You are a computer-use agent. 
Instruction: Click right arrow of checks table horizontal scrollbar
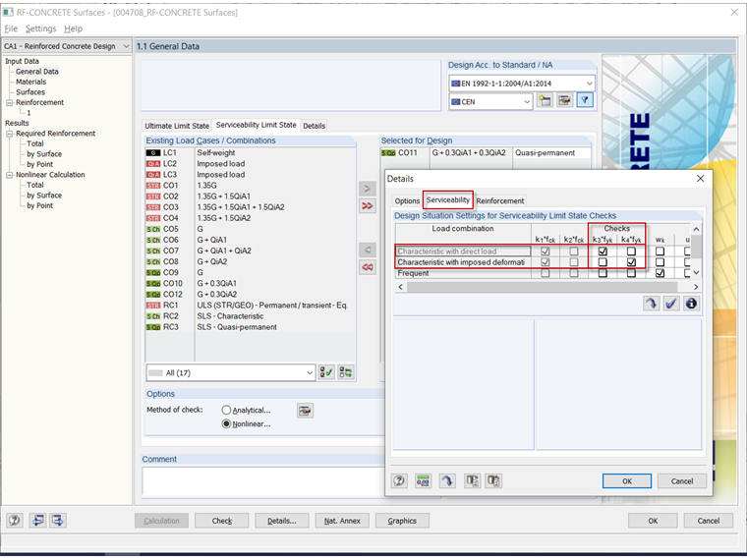point(696,287)
